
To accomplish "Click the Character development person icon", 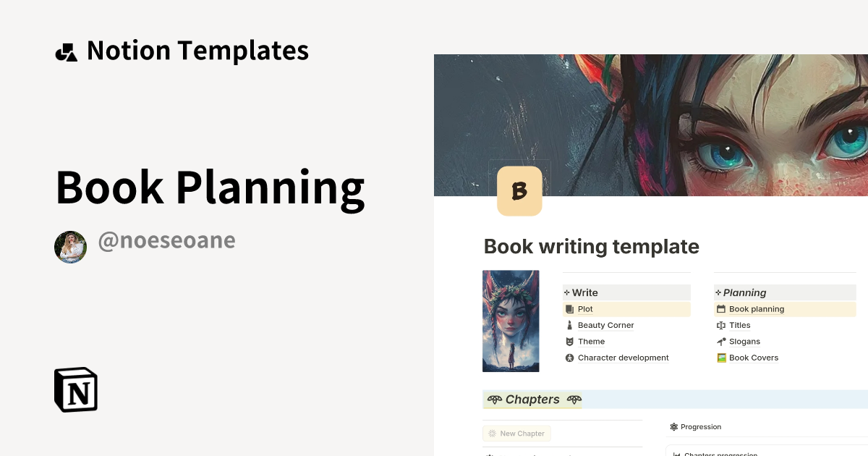I will tap(569, 358).
